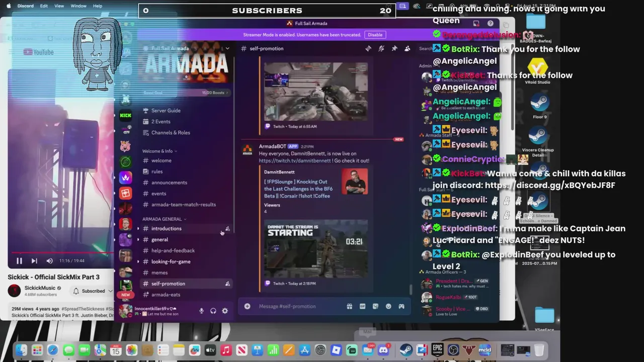644x362 pixels.
Task: Open Finder from the Dock
Action: (x=21, y=350)
